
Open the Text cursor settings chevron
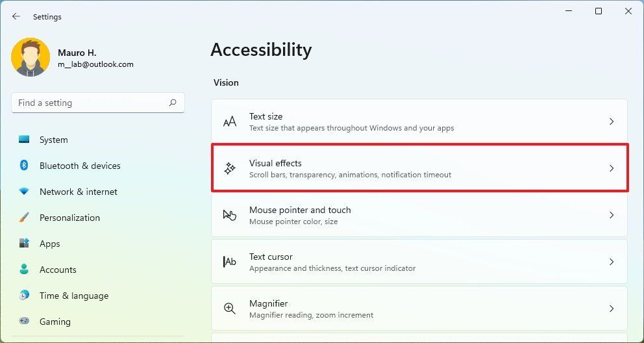coord(611,262)
